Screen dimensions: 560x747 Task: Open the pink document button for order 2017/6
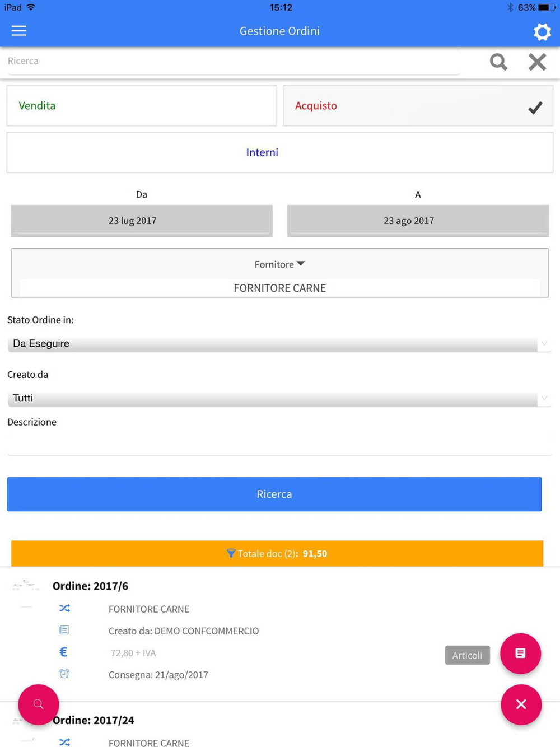pyautogui.click(x=520, y=653)
